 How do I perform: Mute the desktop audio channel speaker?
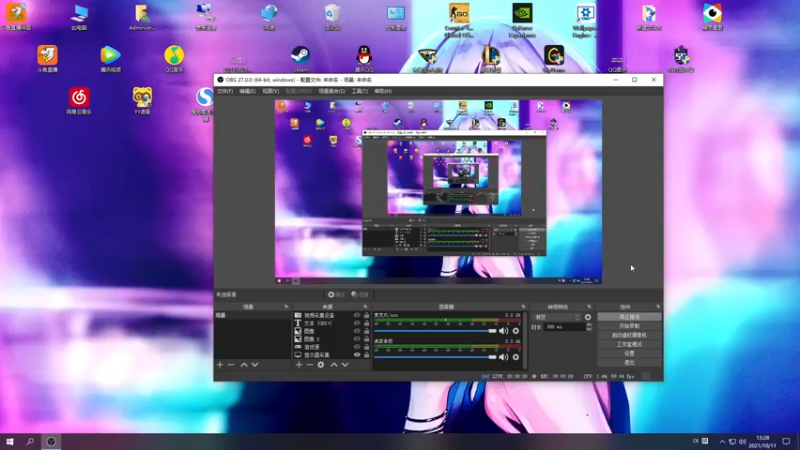click(504, 357)
